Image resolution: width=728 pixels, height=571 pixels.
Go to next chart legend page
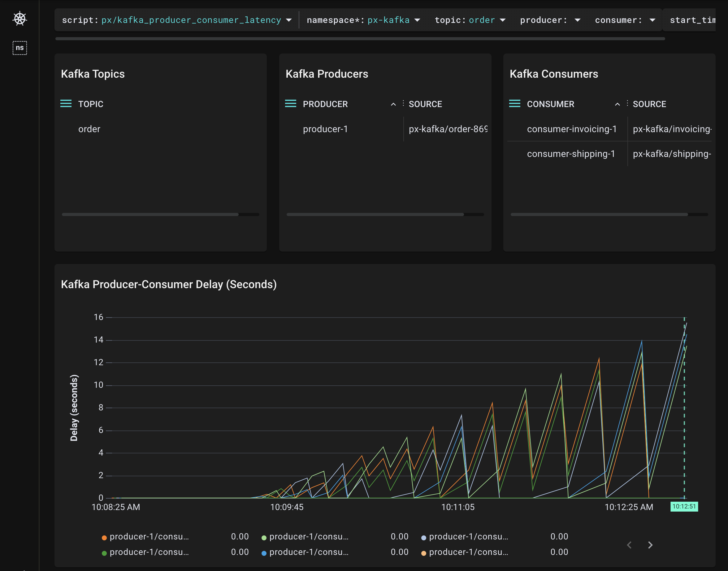pos(650,545)
